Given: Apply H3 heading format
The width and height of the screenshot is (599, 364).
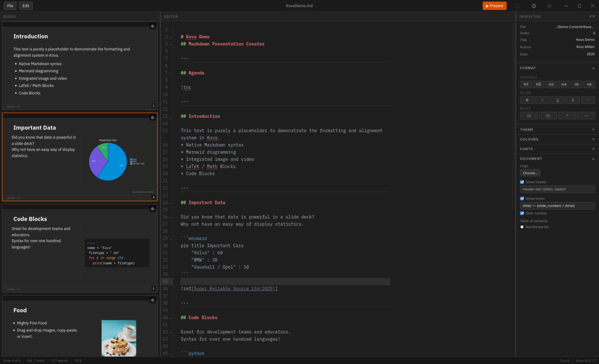Looking at the screenshot, I should coord(551,85).
